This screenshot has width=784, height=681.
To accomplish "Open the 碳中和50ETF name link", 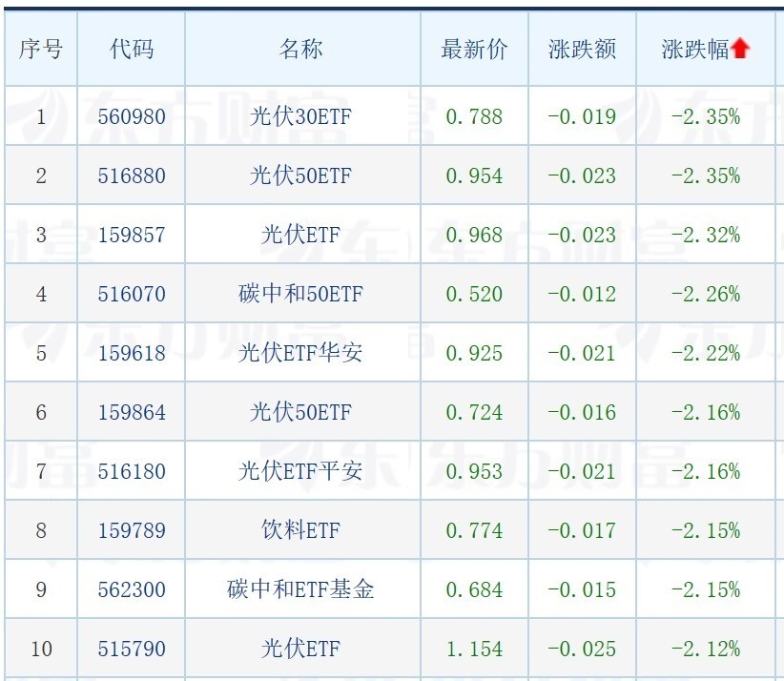I will 301,294.
